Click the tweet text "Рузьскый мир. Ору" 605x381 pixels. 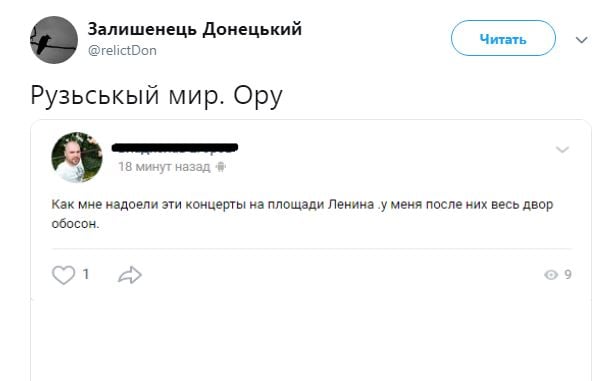tap(156, 96)
